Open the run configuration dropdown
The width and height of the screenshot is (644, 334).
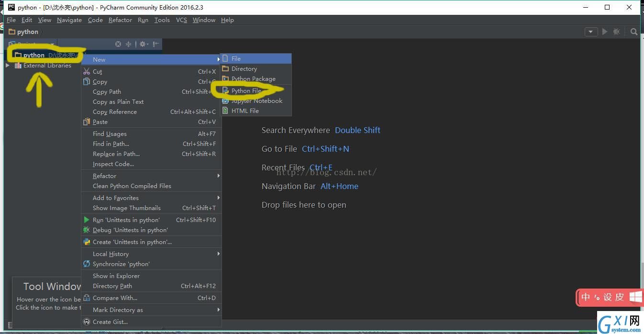591,32
